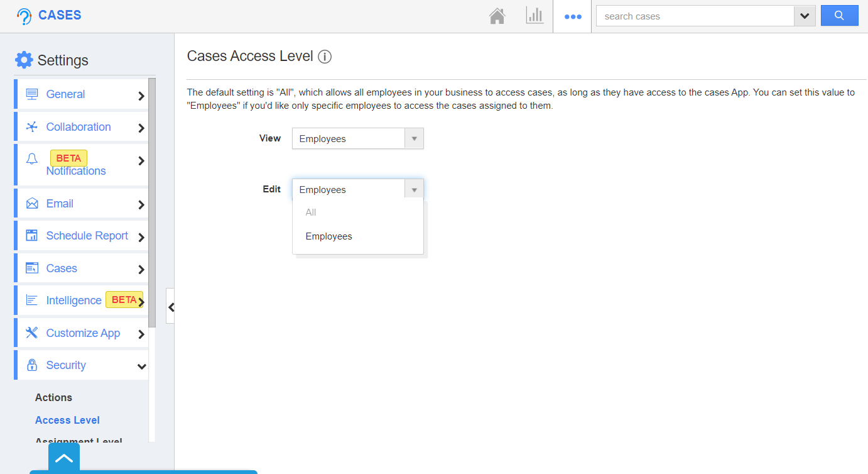Collapse the settings sidebar panel

pos(170,306)
